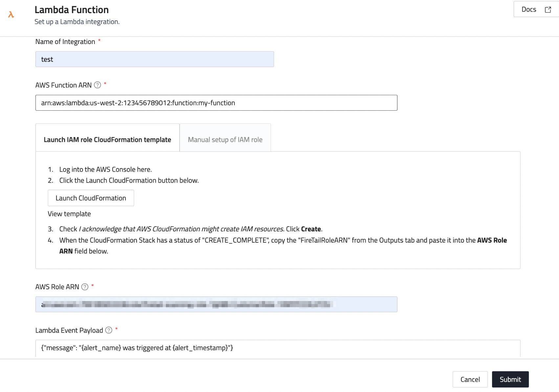559x392 pixels.
Task: Click the AWS Role ARN label text
Action: pyautogui.click(x=57, y=287)
